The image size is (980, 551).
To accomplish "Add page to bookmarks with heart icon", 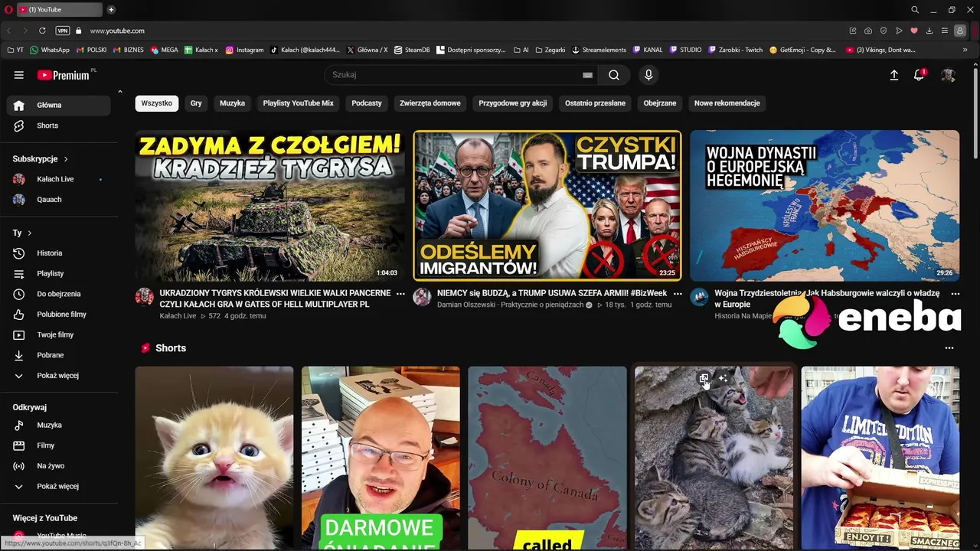I will [914, 31].
